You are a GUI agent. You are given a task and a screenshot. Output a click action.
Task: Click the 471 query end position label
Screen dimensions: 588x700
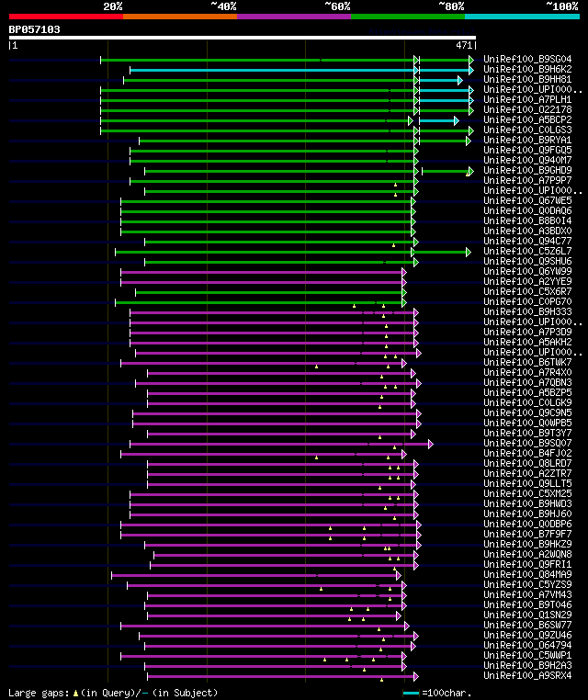[x=464, y=45]
